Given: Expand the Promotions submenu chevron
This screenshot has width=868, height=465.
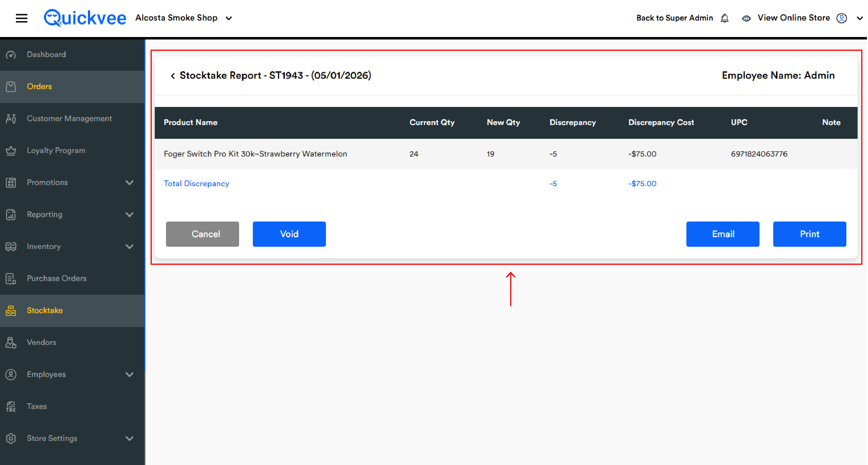Looking at the screenshot, I should (130, 183).
